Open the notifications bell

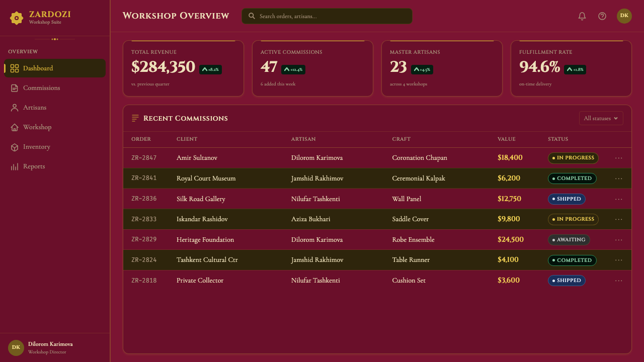pos(582,16)
